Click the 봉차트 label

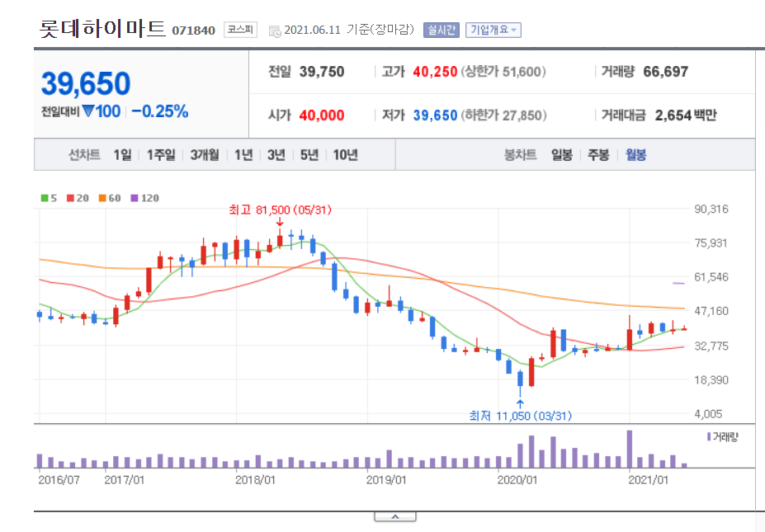(520, 155)
